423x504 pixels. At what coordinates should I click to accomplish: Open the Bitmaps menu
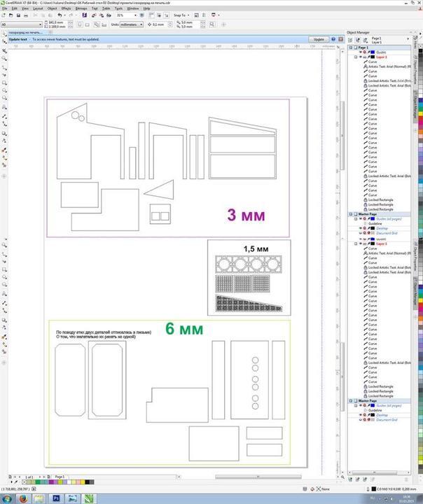[82, 8]
